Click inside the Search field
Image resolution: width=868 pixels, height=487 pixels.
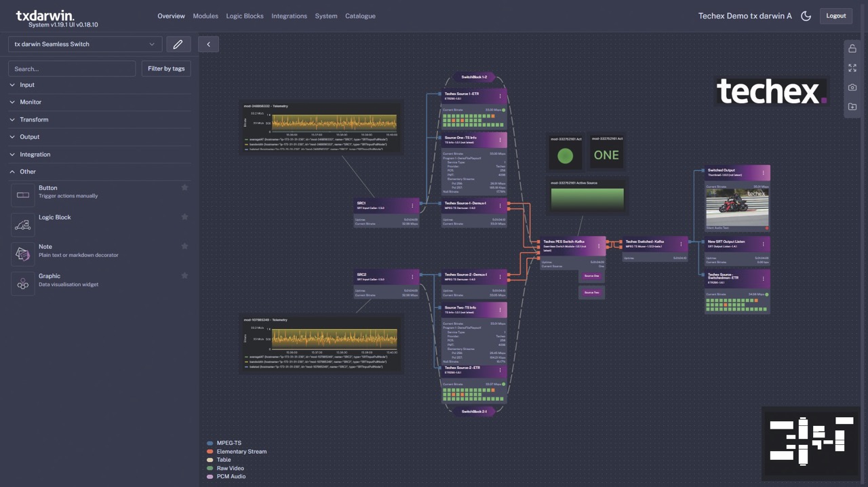pos(71,68)
